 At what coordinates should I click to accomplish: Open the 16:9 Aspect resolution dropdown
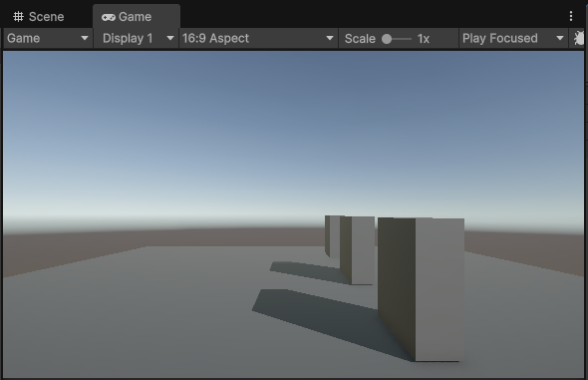pyautogui.click(x=258, y=38)
